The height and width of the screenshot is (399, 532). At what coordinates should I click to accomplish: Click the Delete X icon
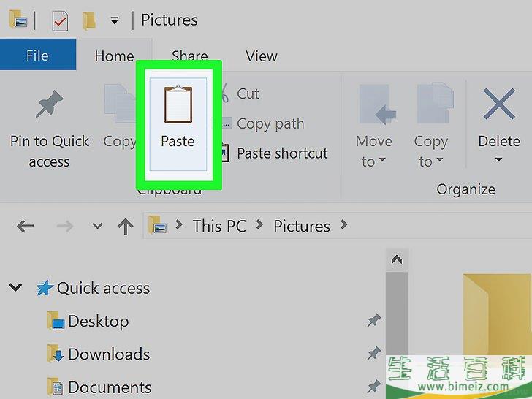point(499,104)
